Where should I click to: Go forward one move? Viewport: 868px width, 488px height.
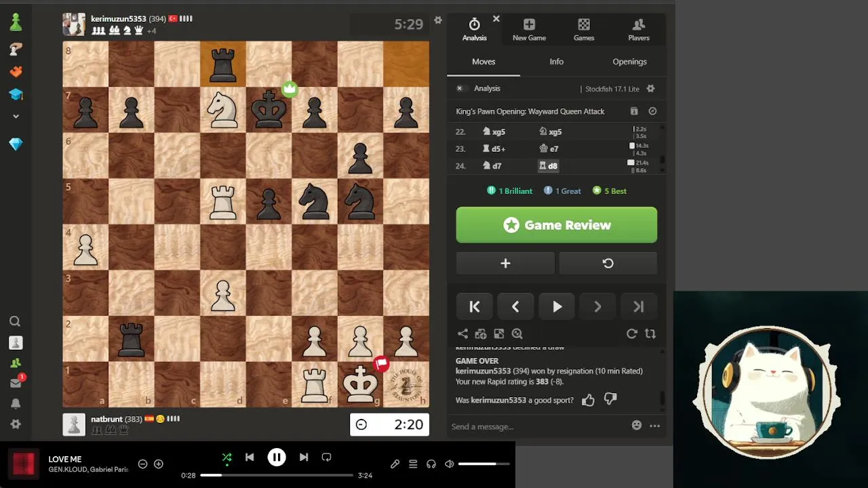(x=597, y=307)
